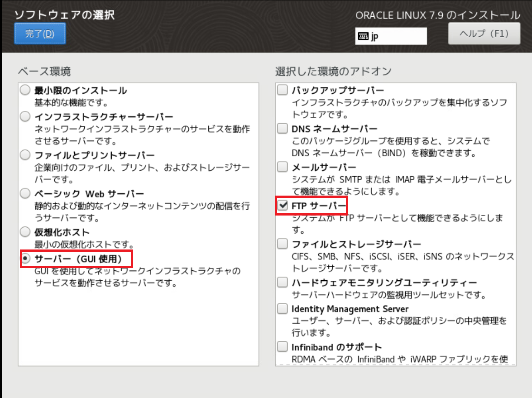Enable Infiniband のサポート checkbox
532x398 pixels.
pos(282,347)
